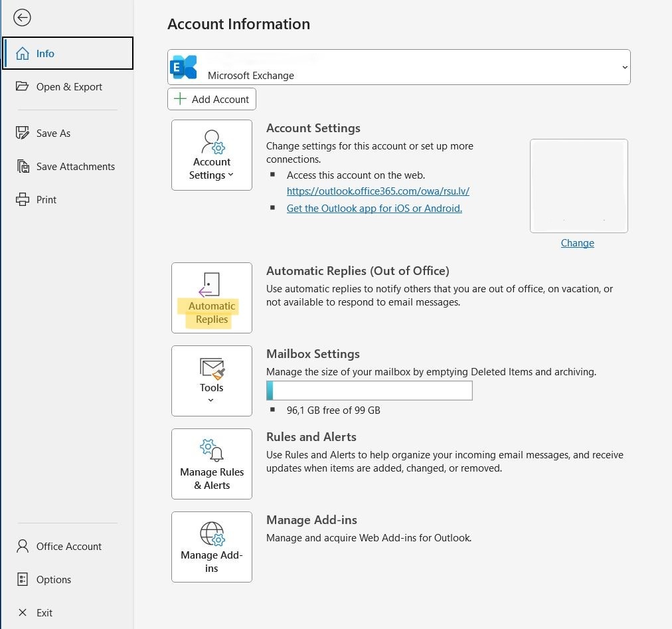
Task: Follow the Get the Outlook app link
Action: pyautogui.click(x=374, y=209)
